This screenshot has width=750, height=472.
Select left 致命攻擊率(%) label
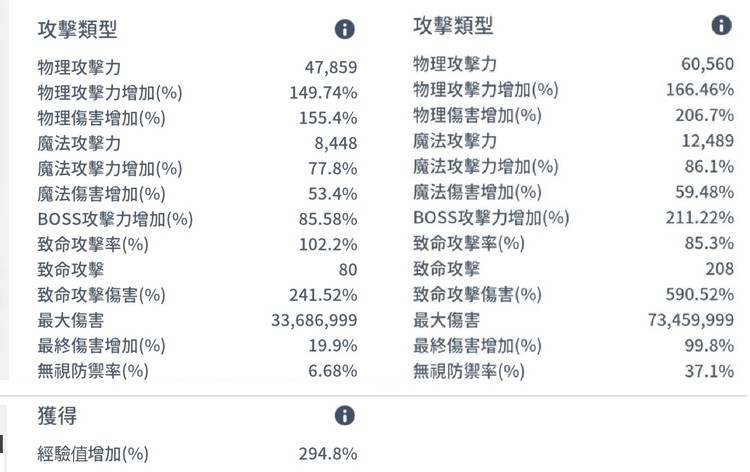pos(93,244)
